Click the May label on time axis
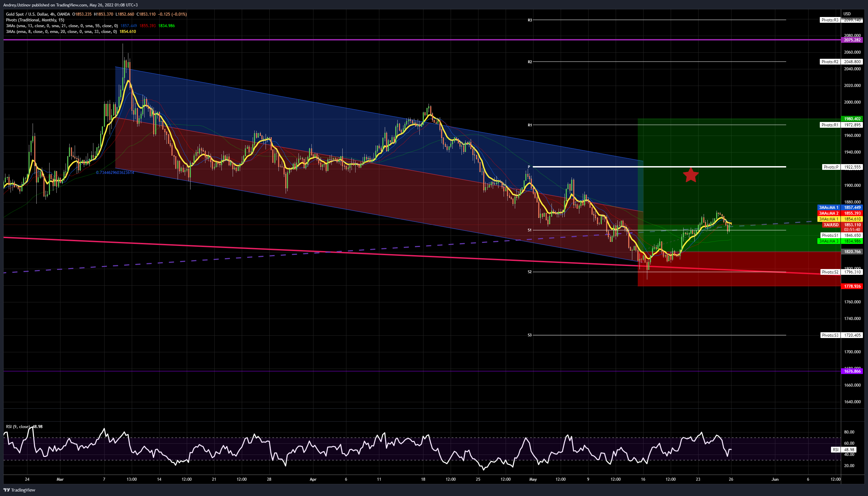Viewport: 868px width, 496px height. [x=533, y=479]
